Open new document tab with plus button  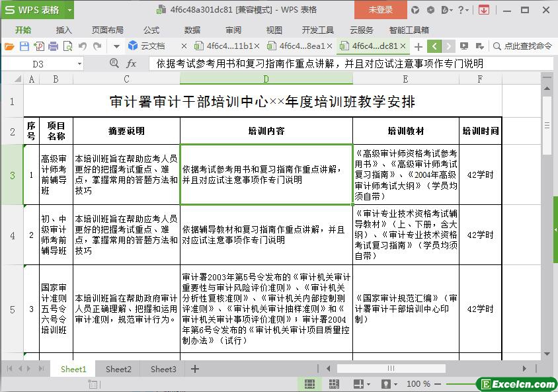(x=418, y=46)
